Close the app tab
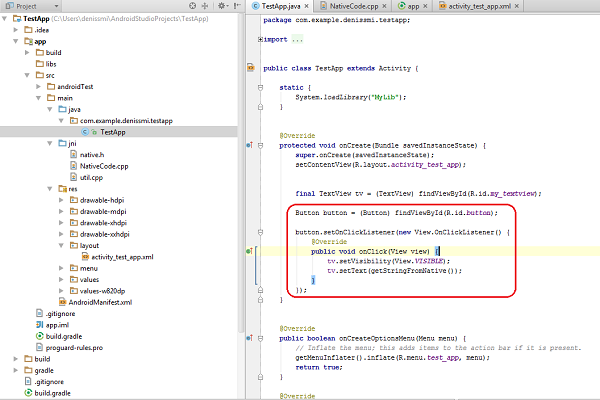 pyautogui.click(x=425, y=6)
